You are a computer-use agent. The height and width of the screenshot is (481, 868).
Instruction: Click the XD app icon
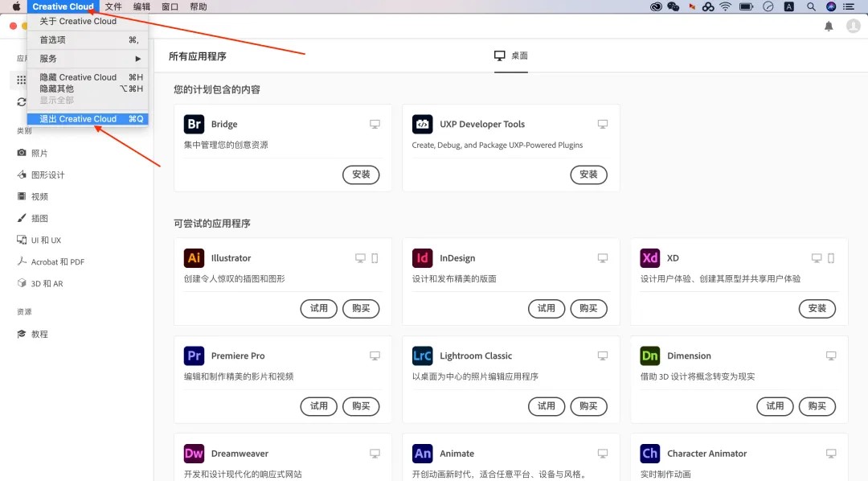coord(650,258)
